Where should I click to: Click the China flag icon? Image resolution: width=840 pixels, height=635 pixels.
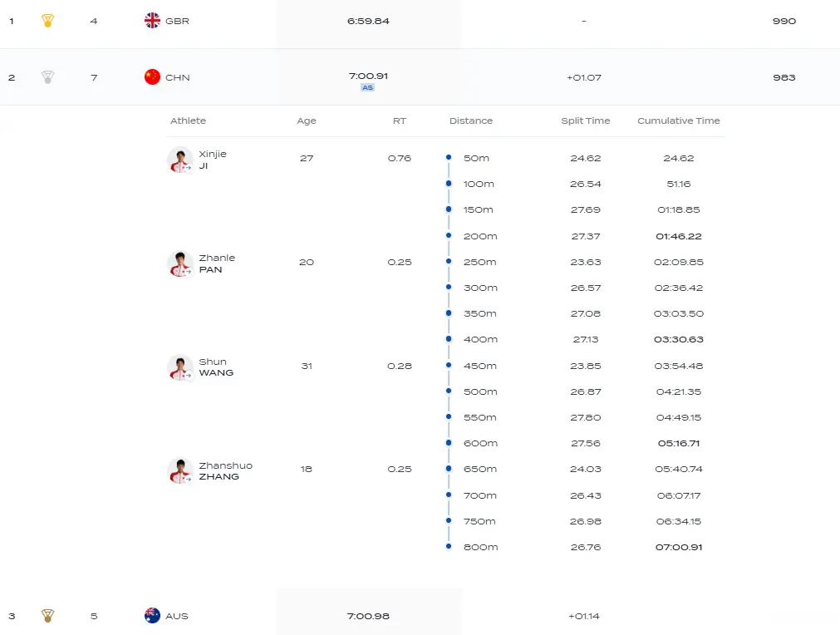pyautogui.click(x=152, y=77)
